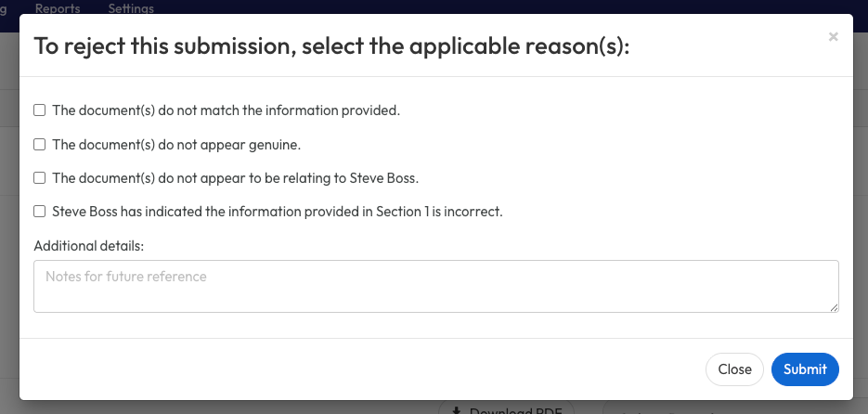This screenshot has height=414, width=868.
Task: Close the dialog with the X icon
Action: [x=833, y=37]
